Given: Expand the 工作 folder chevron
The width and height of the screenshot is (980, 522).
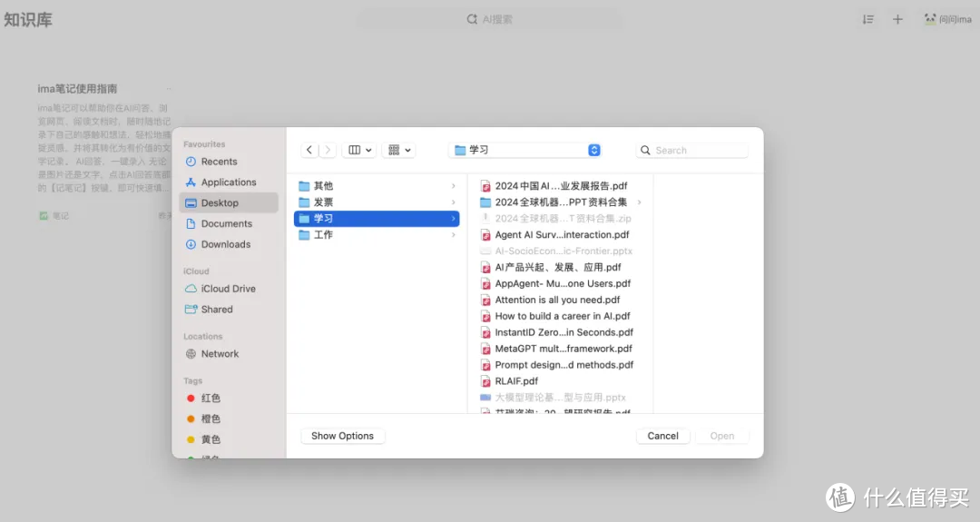Looking at the screenshot, I should (x=453, y=234).
